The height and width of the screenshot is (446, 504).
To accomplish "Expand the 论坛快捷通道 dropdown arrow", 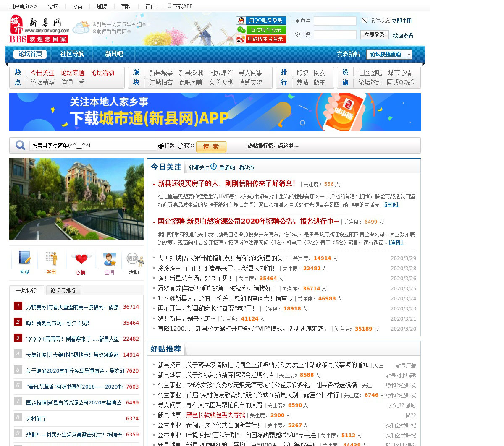I will coord(409,54).
